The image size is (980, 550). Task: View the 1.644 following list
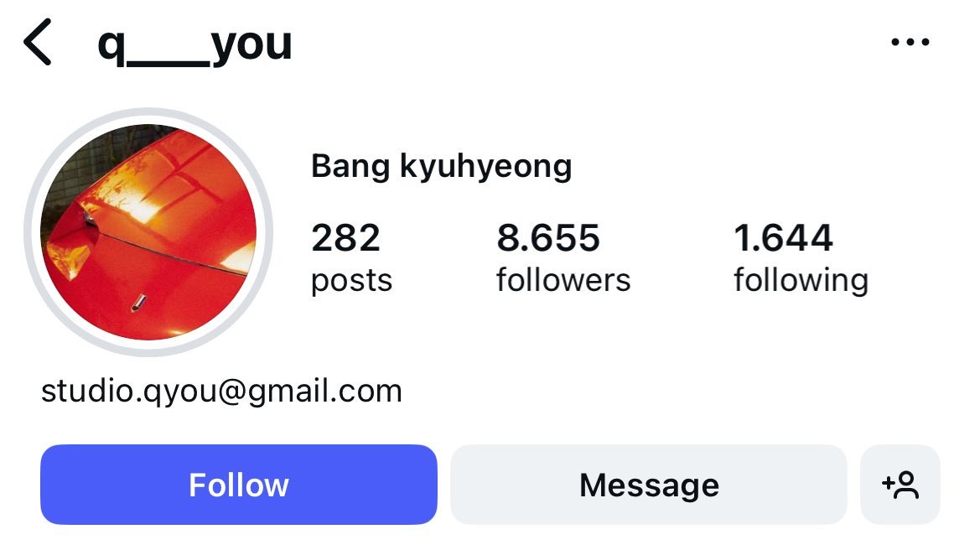point(801,257)
